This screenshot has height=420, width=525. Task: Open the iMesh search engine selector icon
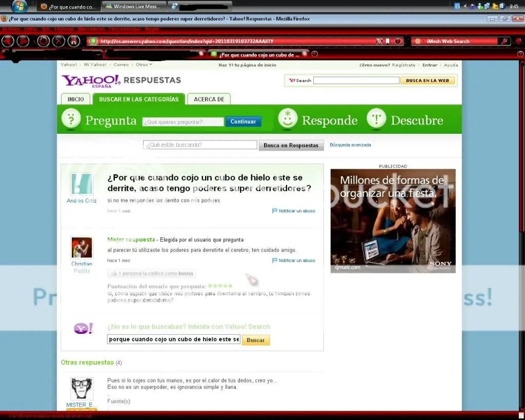coord(417,41)
